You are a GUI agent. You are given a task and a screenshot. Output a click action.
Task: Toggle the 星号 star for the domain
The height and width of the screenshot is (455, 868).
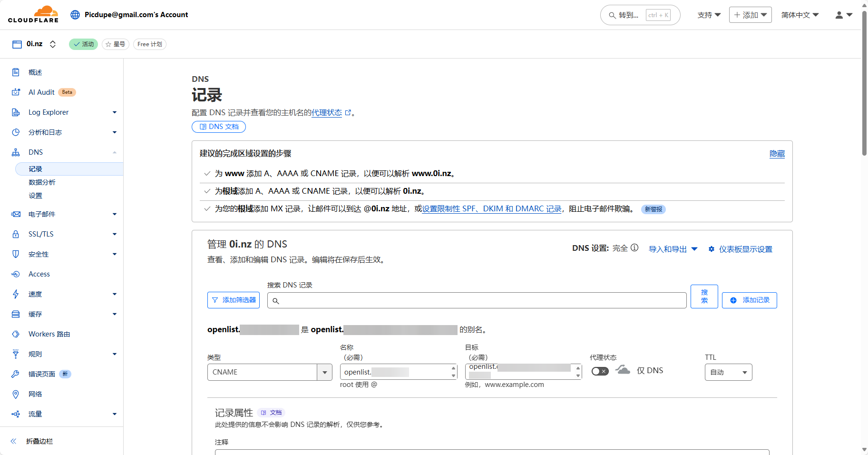click(x=116, y=44)
